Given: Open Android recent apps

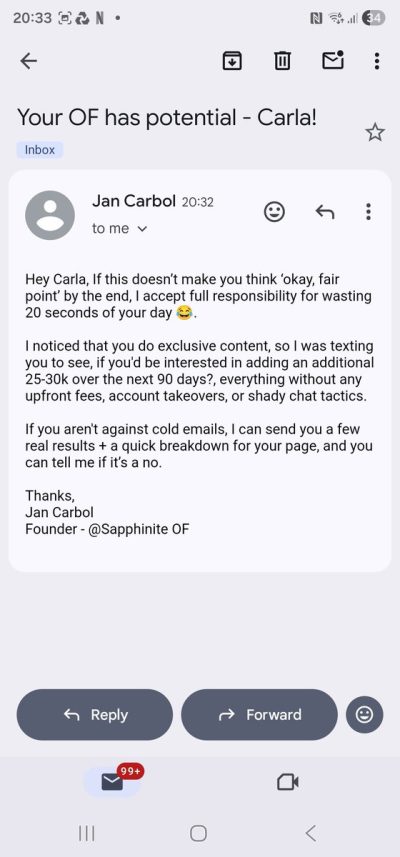Looking at the screenshot, I should (x=86, y=833).
